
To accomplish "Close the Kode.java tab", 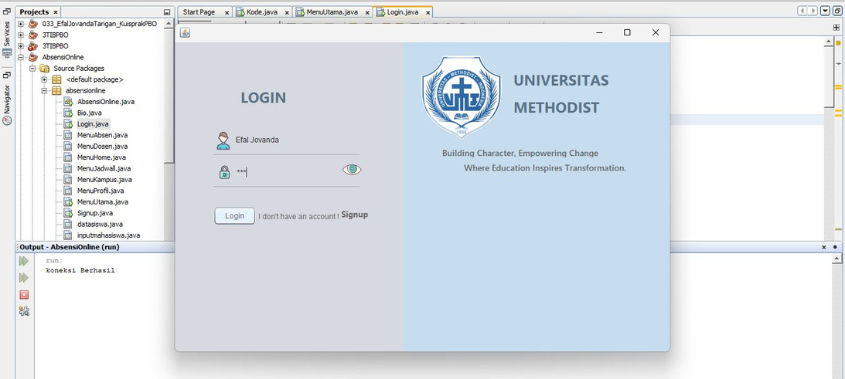I will coord(287,12).
